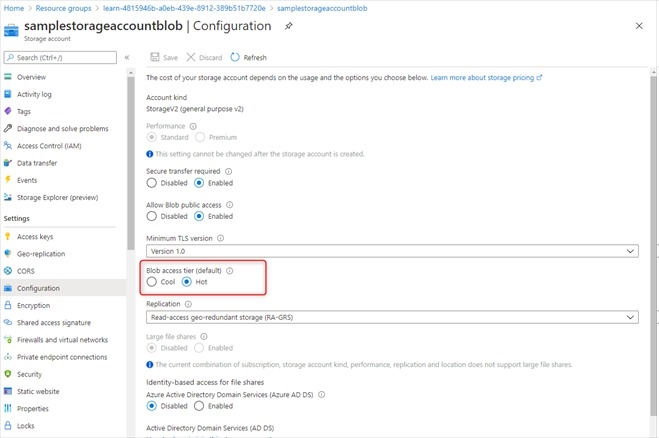Collapse the sidebar using the double-chevron icon
The height and width of the screenshot is (438, 659).
pyautogui.click(x=127, y=58)
